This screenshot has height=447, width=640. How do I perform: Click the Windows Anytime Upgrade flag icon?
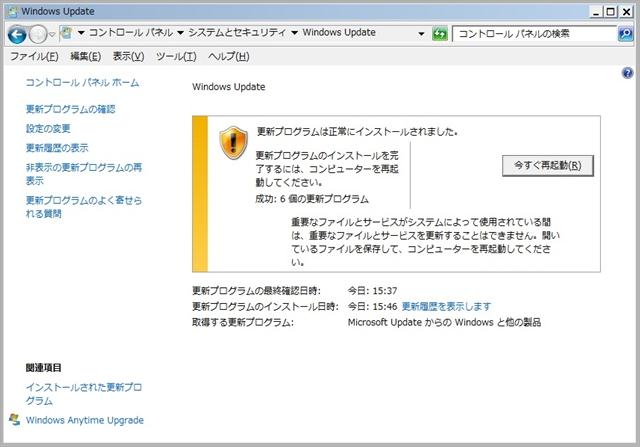pyautogui.click(x=14, y=420)
